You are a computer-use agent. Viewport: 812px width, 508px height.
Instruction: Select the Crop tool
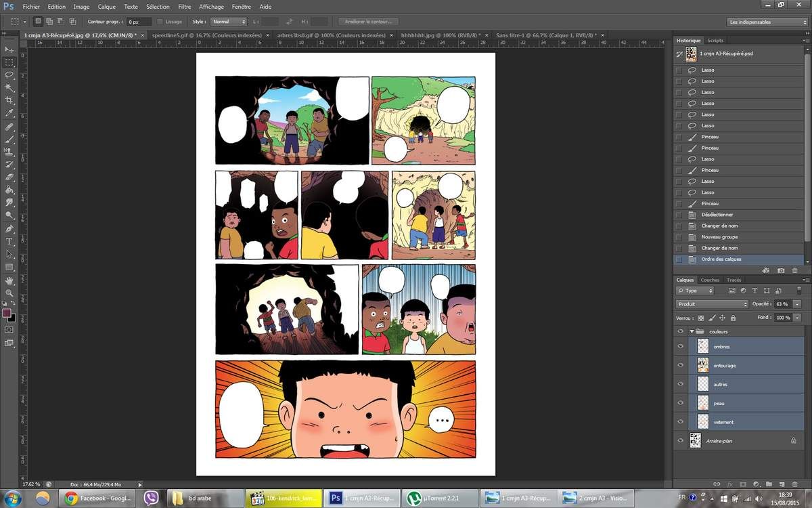coord(9,100)
